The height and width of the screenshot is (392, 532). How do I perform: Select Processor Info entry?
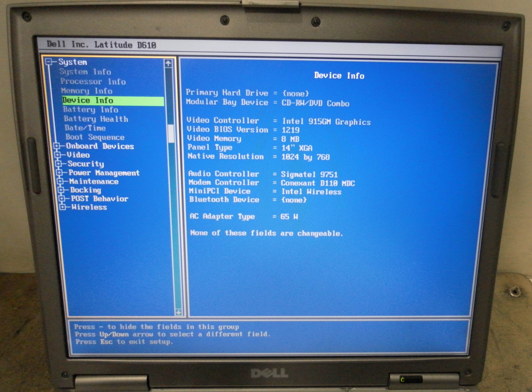point(93,81)
